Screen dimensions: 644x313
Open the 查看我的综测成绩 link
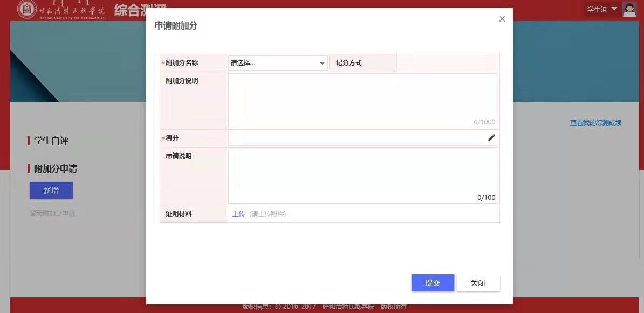pos(595,123)
